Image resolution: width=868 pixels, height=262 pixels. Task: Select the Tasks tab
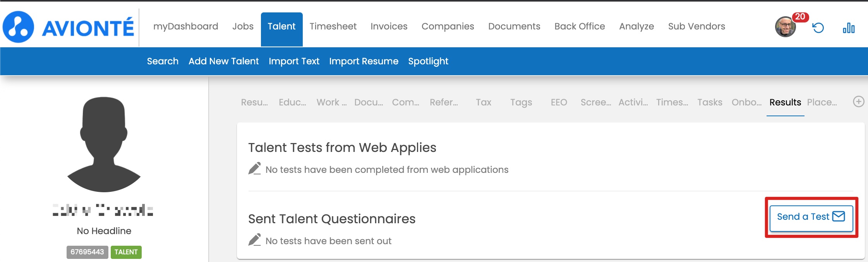[710, 102]
